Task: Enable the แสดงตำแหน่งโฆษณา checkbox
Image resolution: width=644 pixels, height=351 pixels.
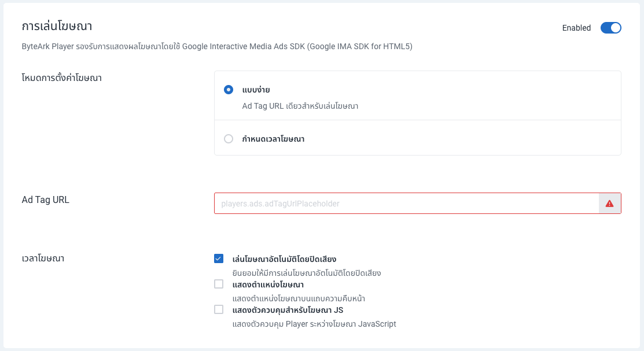Action: (219, 284)
